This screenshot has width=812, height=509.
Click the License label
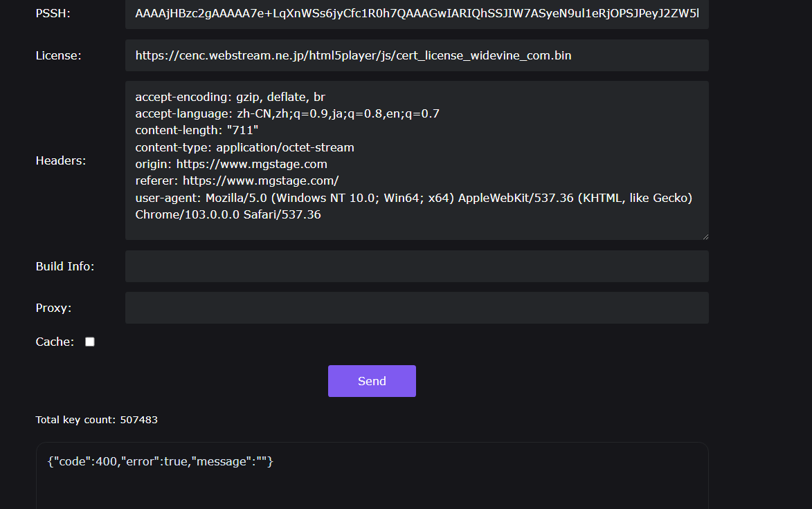point(58,55)
